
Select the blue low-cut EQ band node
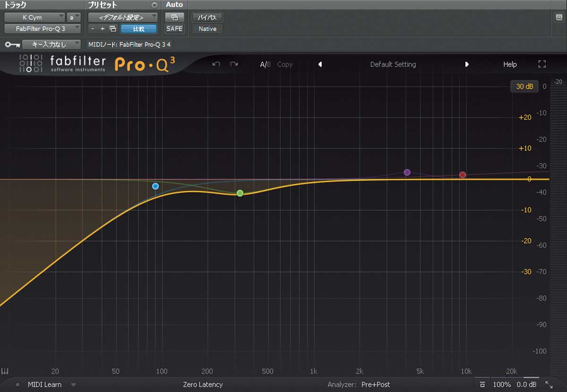click(155, 187)
